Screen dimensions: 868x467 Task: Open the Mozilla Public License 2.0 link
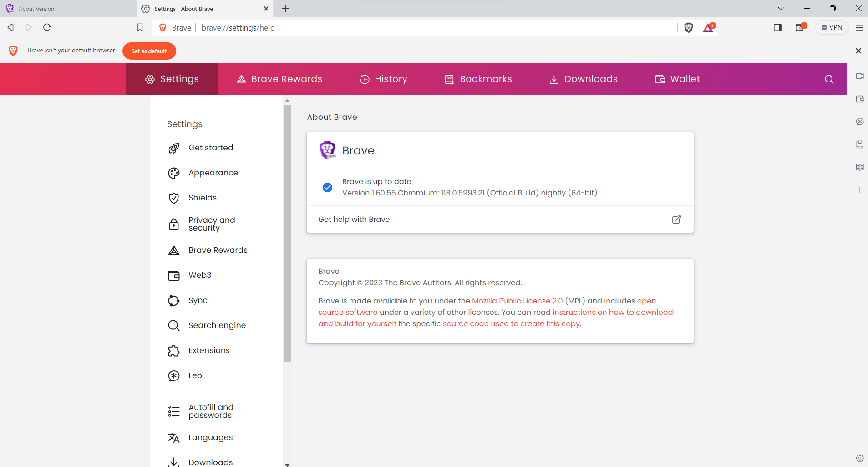point(517,301)
